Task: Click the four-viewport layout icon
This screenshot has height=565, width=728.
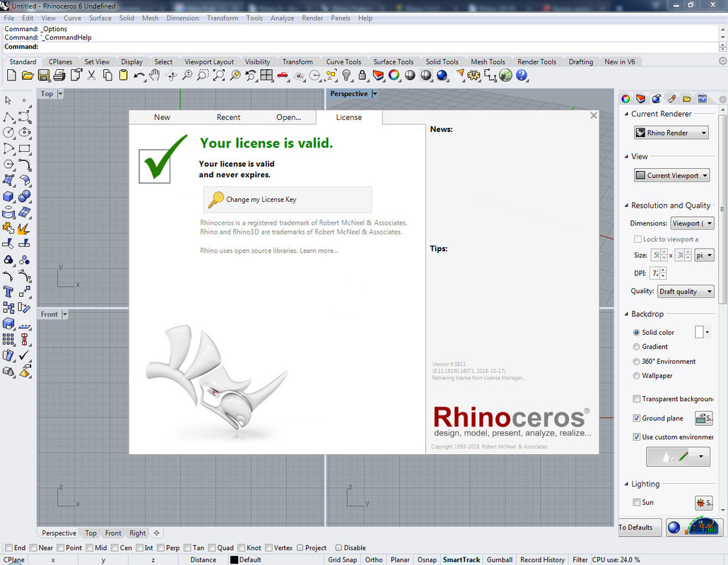Action: click(x=266, y=75)
